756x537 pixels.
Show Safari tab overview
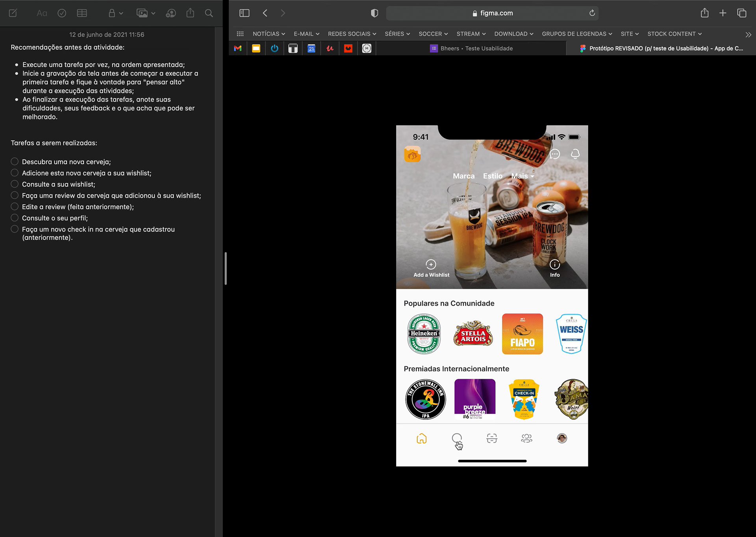point(742,13)
